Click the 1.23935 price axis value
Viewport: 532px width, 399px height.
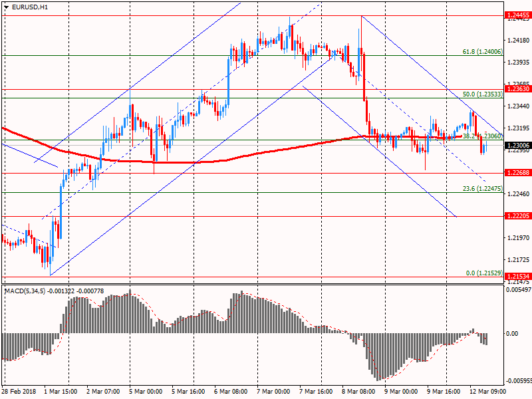click(x=518, y=62)
